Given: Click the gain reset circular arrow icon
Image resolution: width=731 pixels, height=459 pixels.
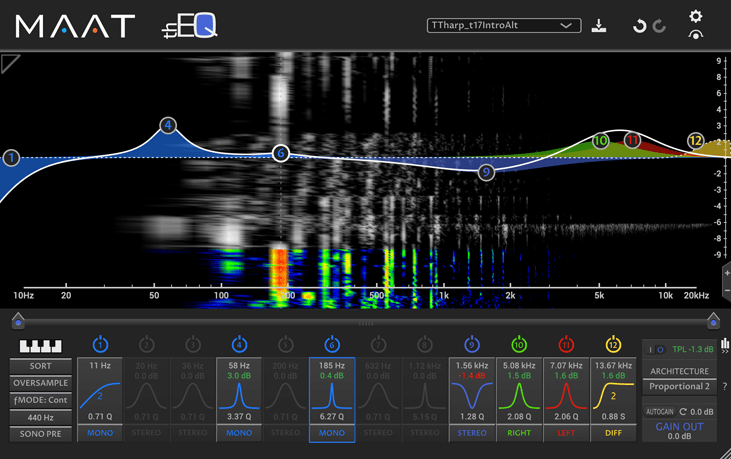Looking at the screenshot, I should coord(683,412).
